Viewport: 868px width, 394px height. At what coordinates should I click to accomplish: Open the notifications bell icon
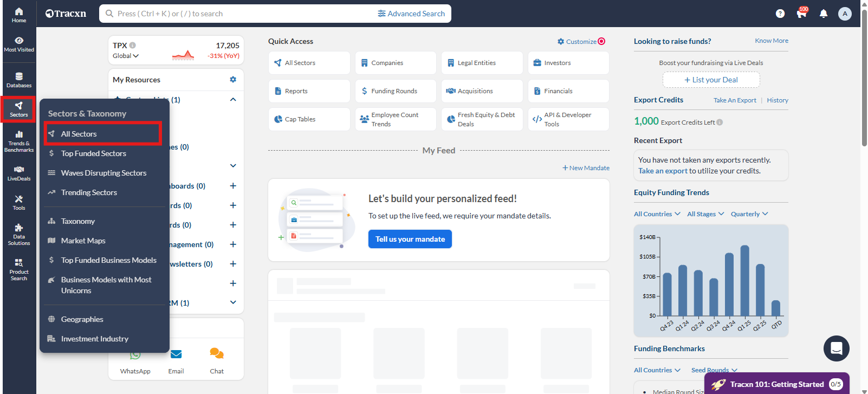823,14
